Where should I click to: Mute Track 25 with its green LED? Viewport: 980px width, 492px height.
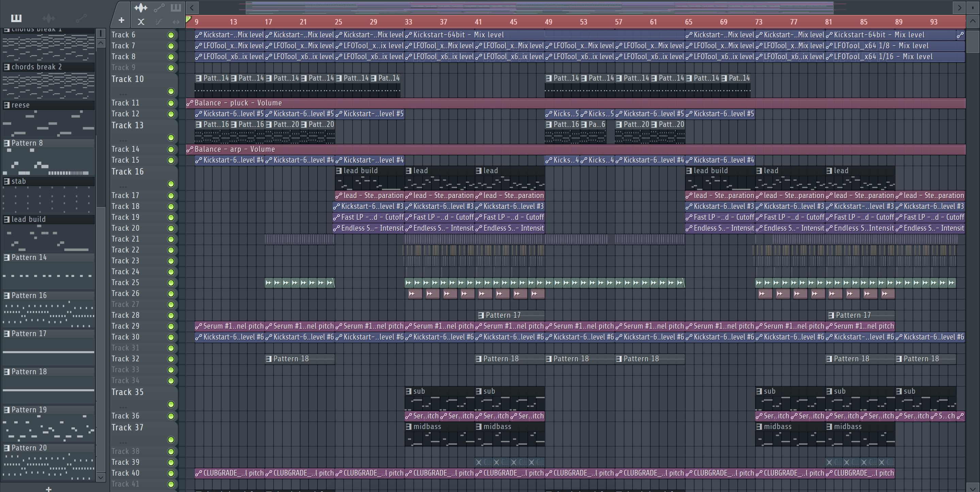point(171,283)
